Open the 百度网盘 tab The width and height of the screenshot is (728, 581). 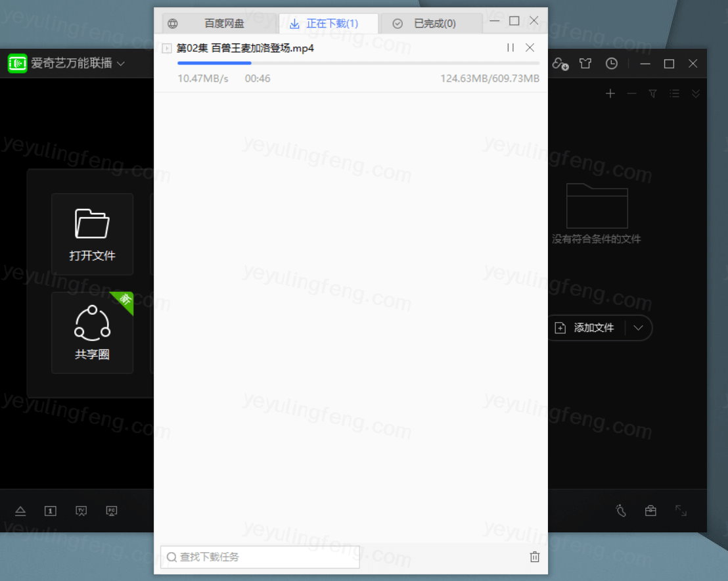tap(220, 23)
